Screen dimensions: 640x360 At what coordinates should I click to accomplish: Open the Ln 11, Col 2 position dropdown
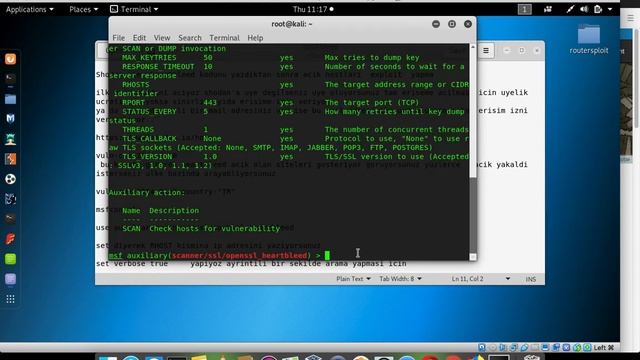pyautogui.click(x=480, y=279)
